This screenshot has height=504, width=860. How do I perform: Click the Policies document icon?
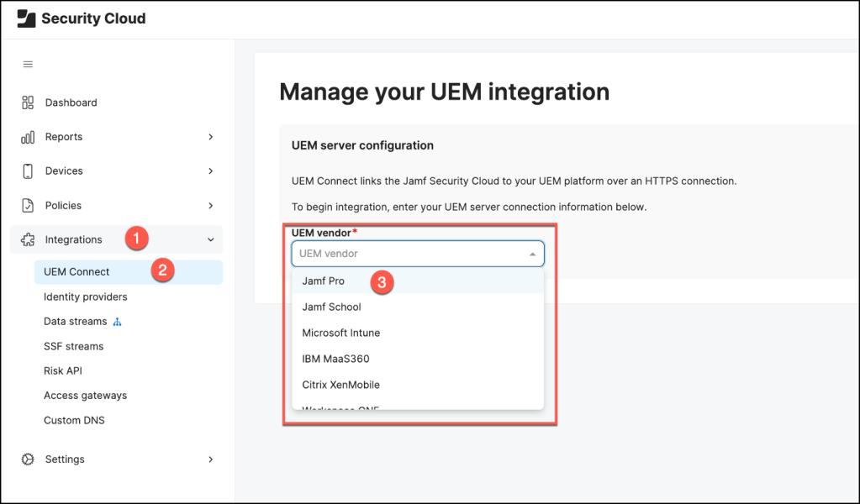coord(28,206)
